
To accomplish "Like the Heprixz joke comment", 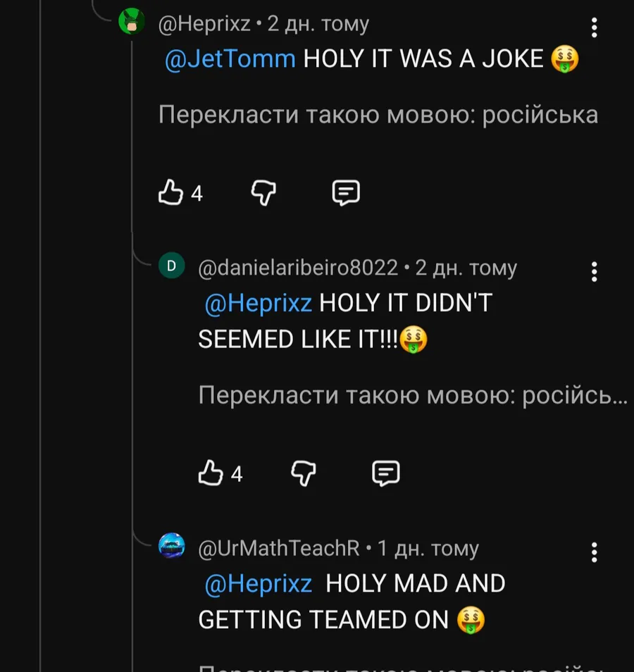I will click(x=171, y=192).
